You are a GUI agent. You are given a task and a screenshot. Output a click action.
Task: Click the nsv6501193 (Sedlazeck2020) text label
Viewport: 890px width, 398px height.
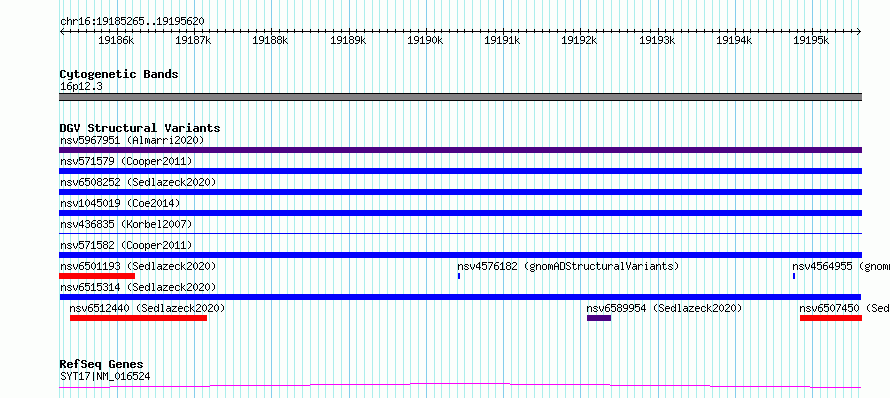pyautogui.click(x=138, y=266)
